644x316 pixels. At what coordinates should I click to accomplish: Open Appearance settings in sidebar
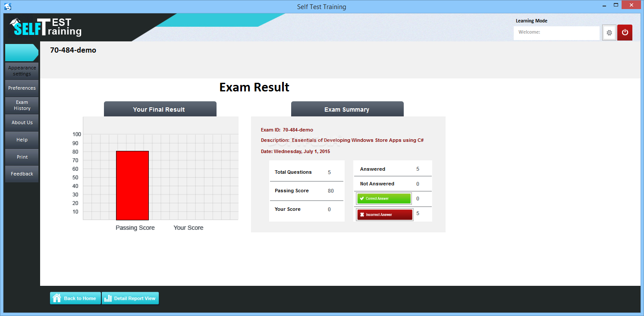click(22, 71)
